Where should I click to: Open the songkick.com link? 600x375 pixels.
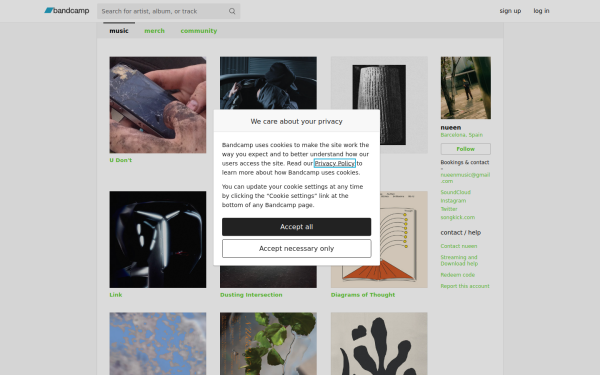pyautogui.click(x=458, y=217)
